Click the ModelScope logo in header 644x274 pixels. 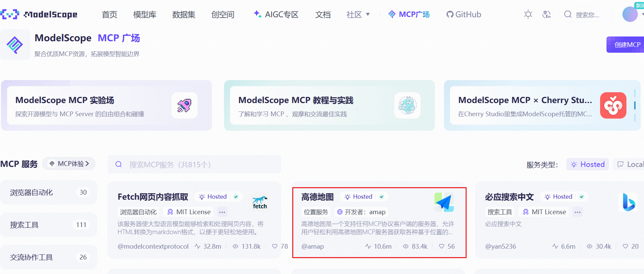coord(39,14)
